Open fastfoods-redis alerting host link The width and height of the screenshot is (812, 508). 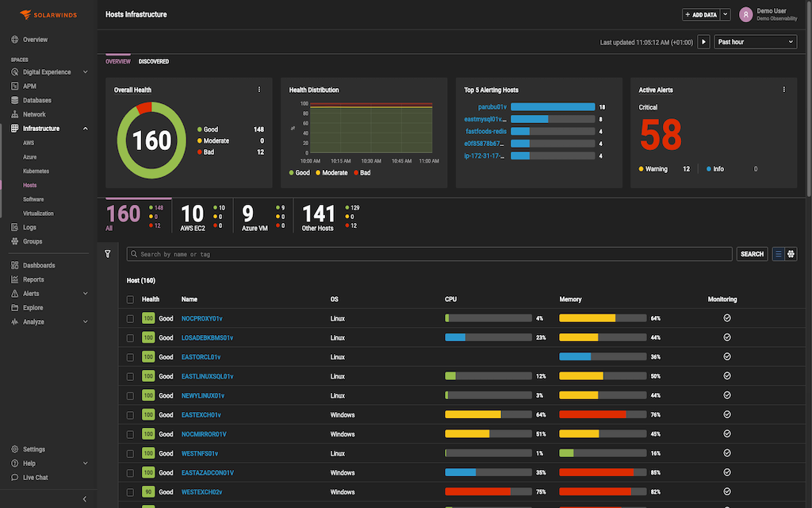(486, 131)
